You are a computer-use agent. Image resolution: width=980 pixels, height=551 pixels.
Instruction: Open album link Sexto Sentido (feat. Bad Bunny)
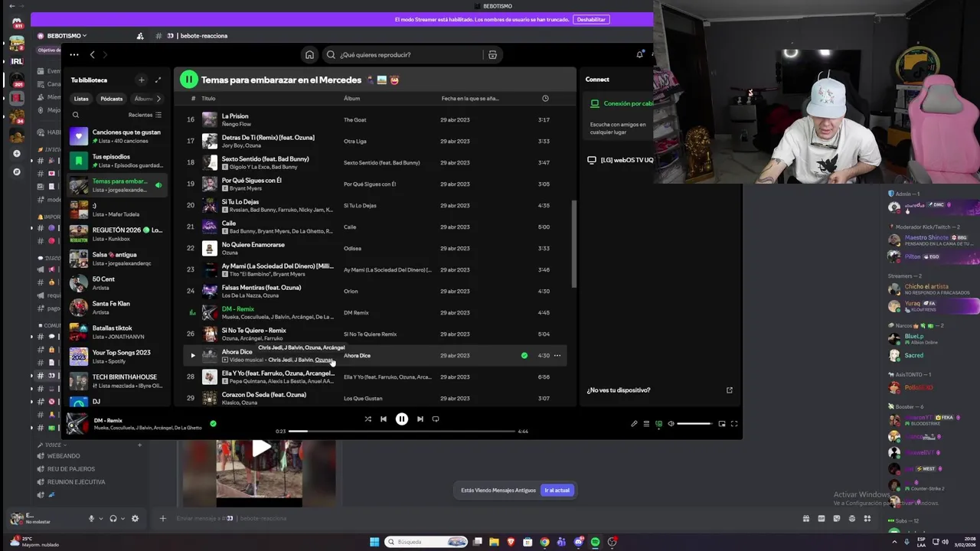[381, 162]
